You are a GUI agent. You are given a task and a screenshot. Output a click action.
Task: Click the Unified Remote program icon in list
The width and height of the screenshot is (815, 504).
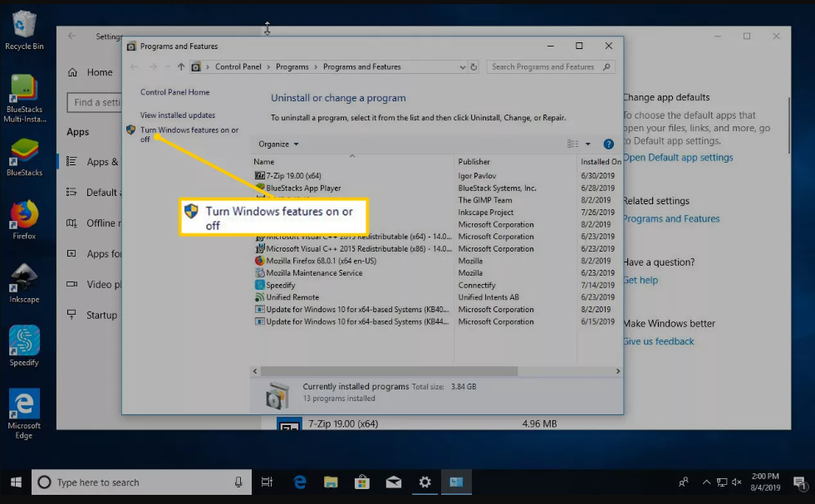click(x=259, y=297)
